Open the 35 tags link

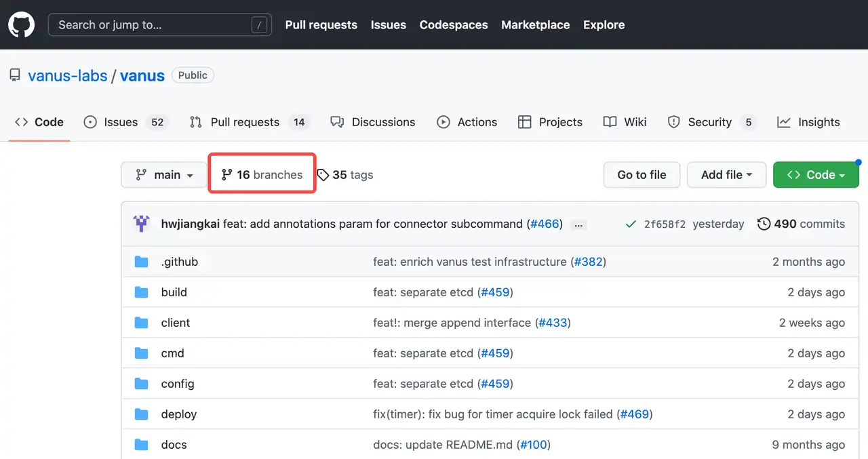click(345, 175)
